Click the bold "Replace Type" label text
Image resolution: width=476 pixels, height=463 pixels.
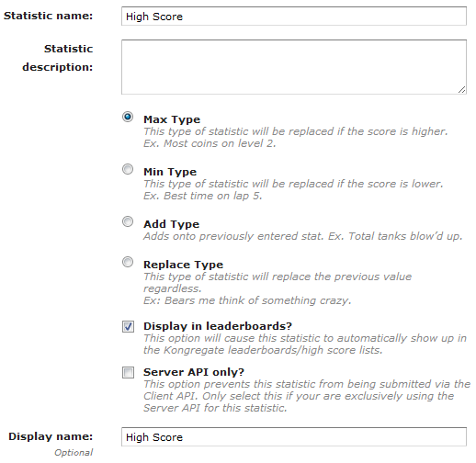[x=184, y=265]
